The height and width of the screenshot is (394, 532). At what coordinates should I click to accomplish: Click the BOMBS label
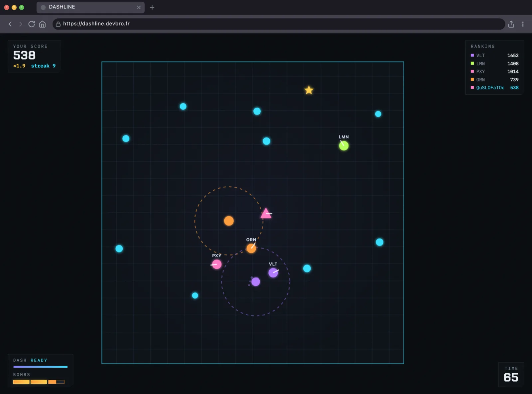(22, 374)
